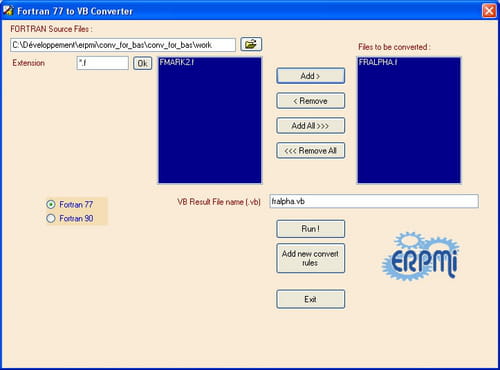Focus the FORTRAN source path field
The image size is (500, 370).
click(123, 45)
